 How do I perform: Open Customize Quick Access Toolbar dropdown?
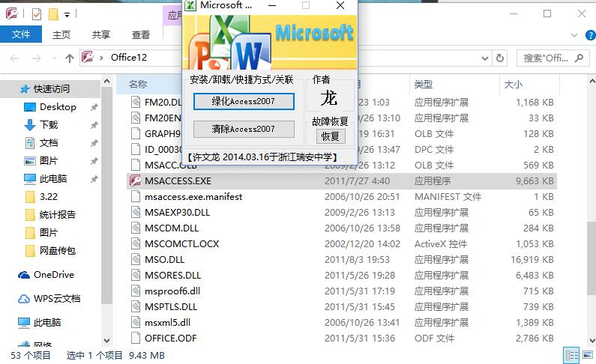pos(67,15)
